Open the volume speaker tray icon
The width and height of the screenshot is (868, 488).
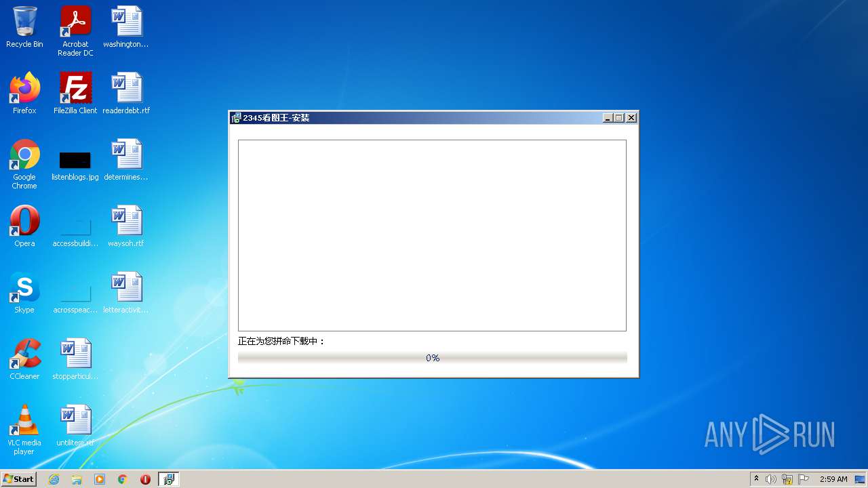[771, 479]
